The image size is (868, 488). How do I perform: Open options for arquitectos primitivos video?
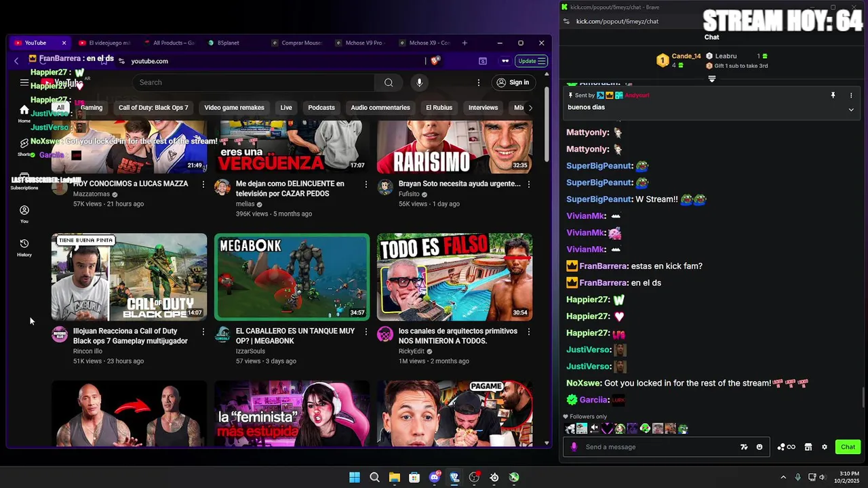(x=529, y=332)
